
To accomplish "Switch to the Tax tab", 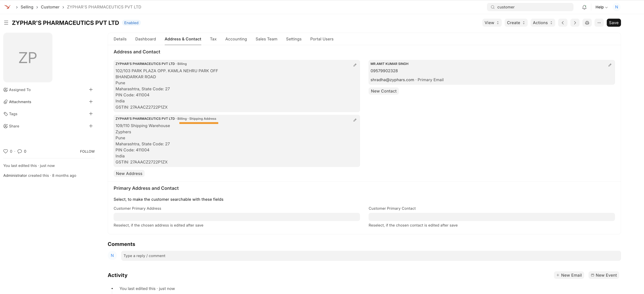I will [213, 39].
